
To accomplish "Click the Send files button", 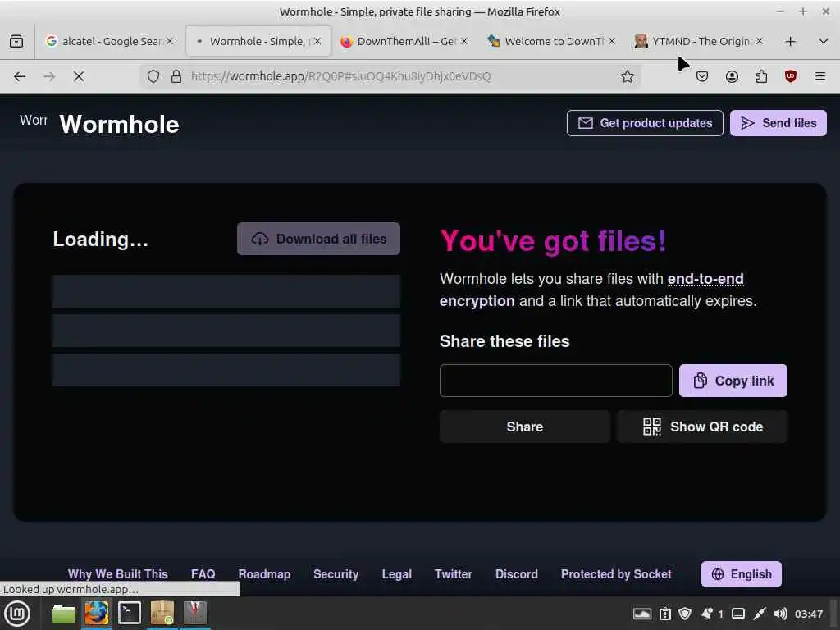I will pyautogui.click(x=778, y=123).
